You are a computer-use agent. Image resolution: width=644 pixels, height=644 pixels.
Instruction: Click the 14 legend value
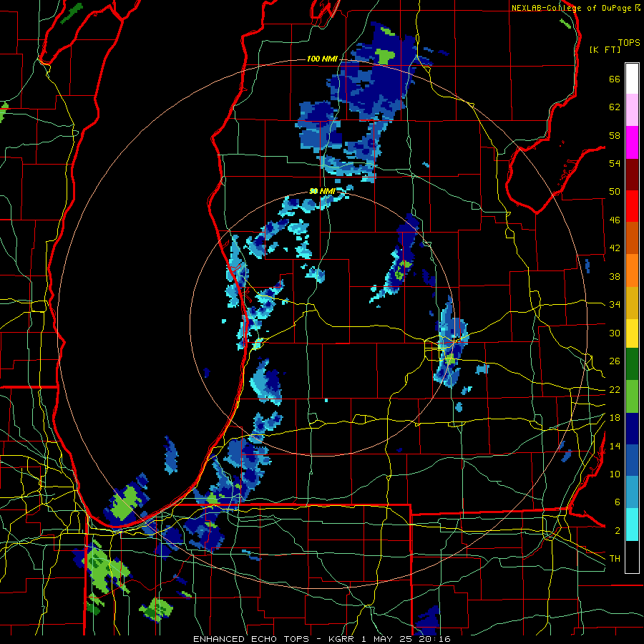click(615, 446)
